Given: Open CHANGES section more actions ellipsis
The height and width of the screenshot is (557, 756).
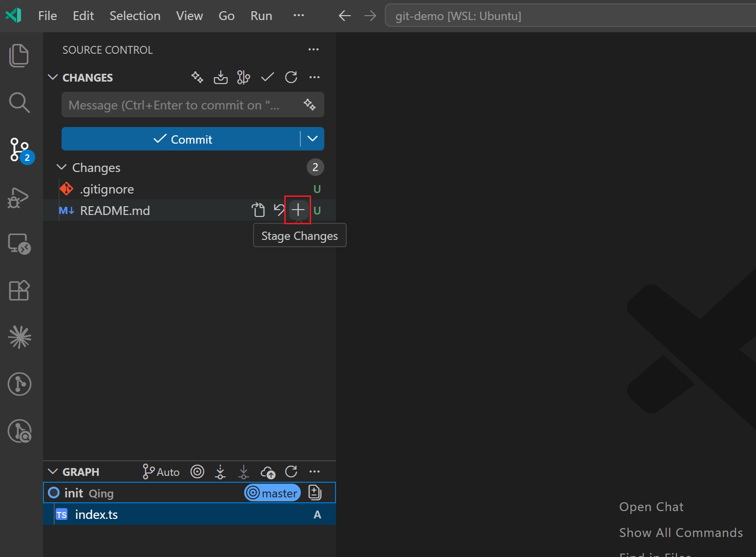Looking at the screenshot, I should 315,77.
